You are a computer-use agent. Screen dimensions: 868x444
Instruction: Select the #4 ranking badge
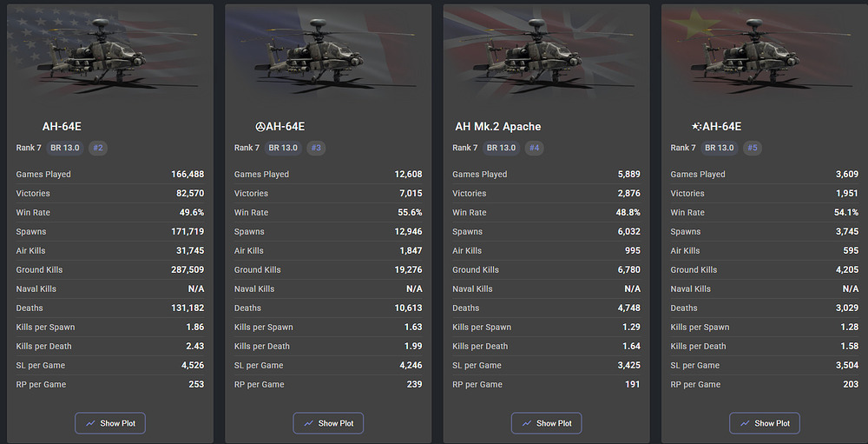coord(535,148)
